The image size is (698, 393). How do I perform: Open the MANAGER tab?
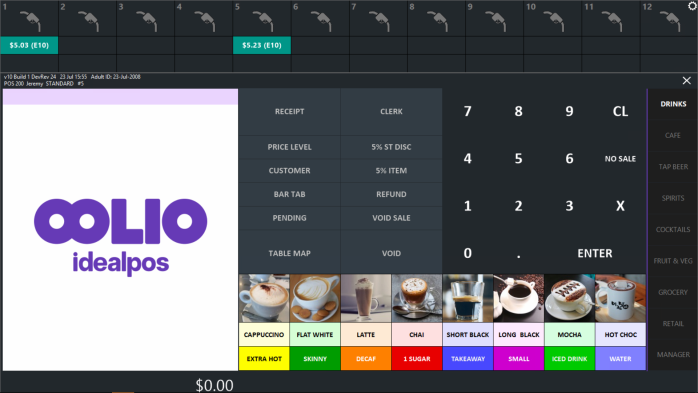pos(673,355)
